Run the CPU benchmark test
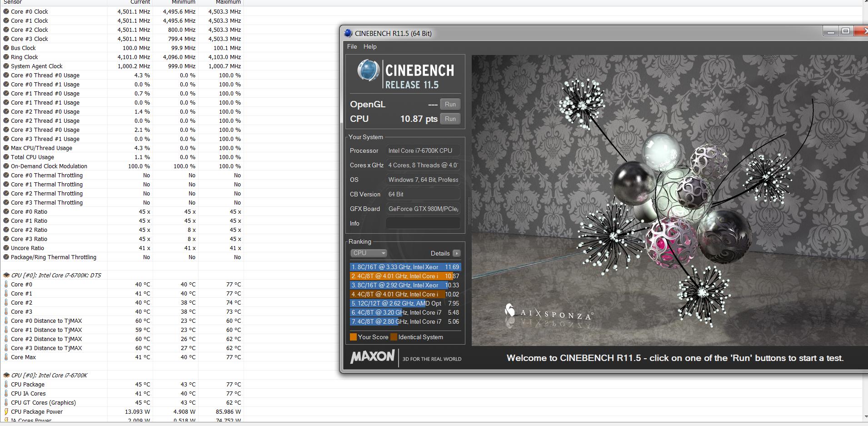The width and height of the screenshot is (868, 426). coord(450,119)
